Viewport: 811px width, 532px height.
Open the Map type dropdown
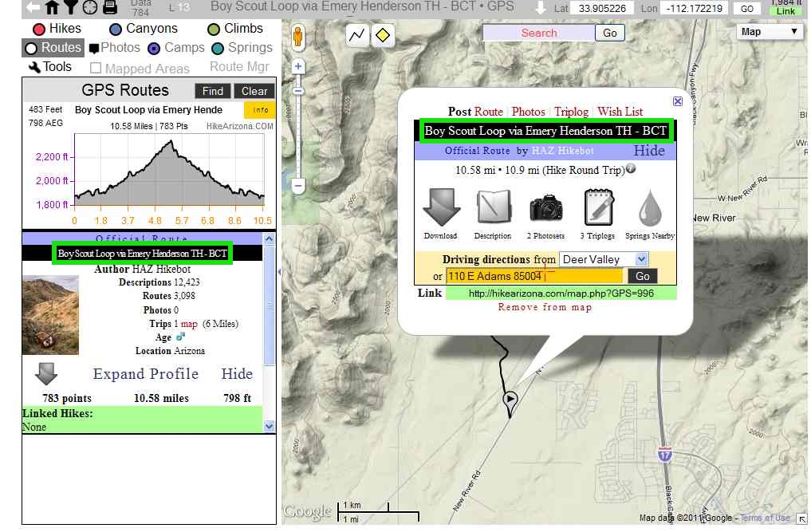[x=769, y=32]
